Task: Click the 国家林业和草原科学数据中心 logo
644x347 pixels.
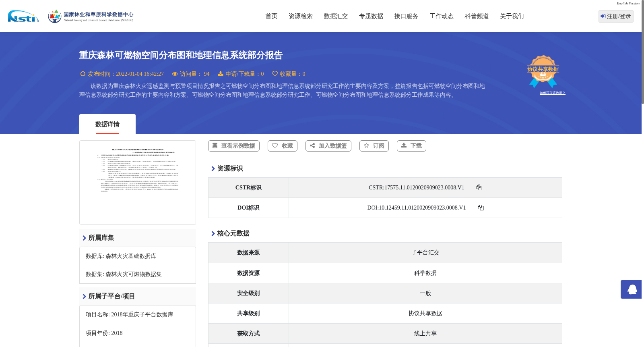Action: (x=91, y=16)
